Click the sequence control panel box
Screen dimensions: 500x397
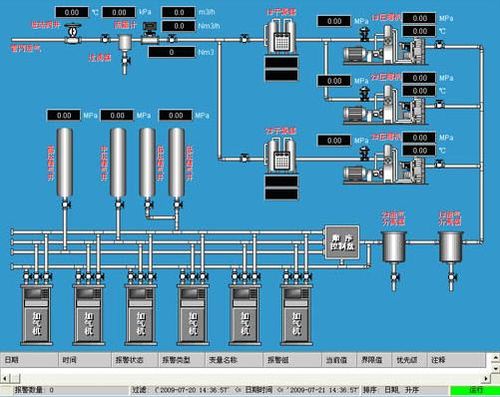point(342,242)
